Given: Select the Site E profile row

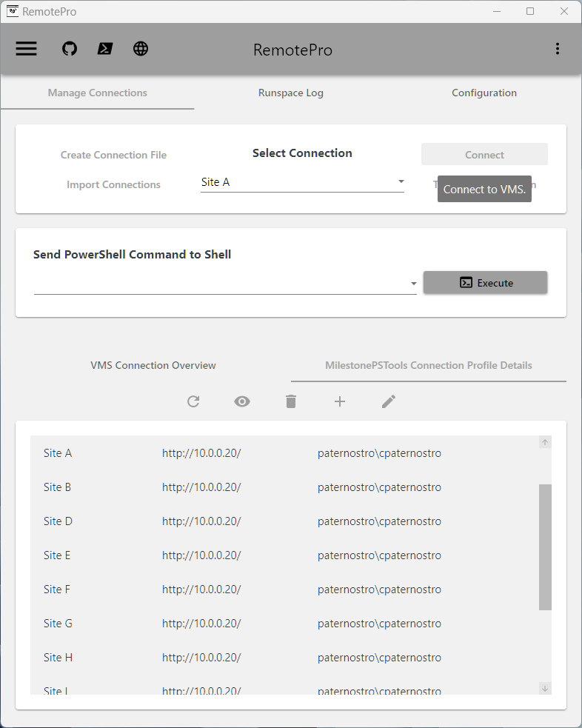Looking at the screenshot, I should click(284, 555).
